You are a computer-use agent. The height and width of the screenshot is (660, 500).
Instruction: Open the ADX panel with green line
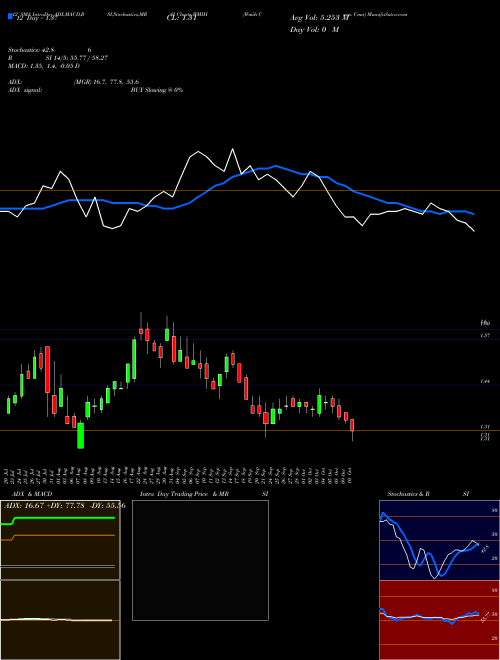coord(60,540)
